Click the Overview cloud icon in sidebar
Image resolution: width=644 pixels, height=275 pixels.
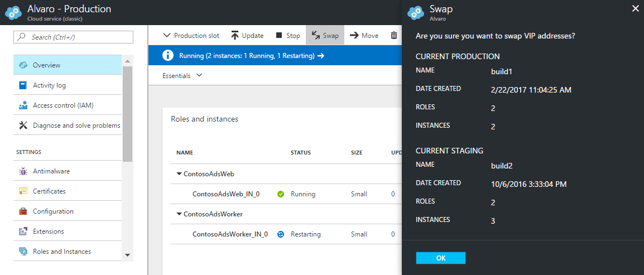point(23,65)
